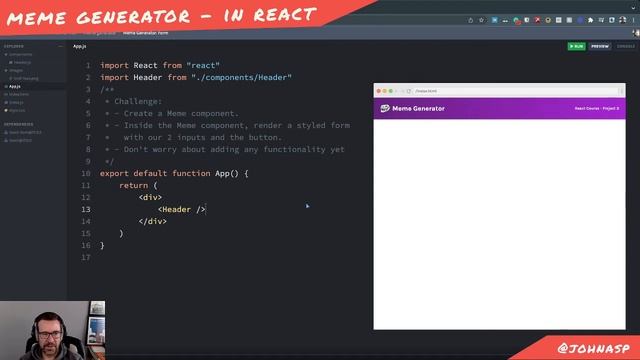Open the troll-face image file in Explorer

(x=24, y=78)
